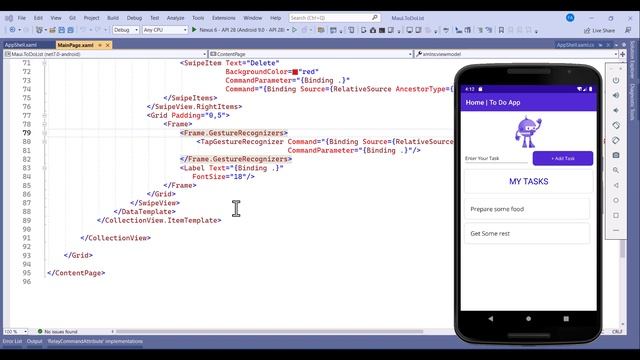Click No issues found status indicator
This screenshot has height=360, width=640.
point(57,331)
